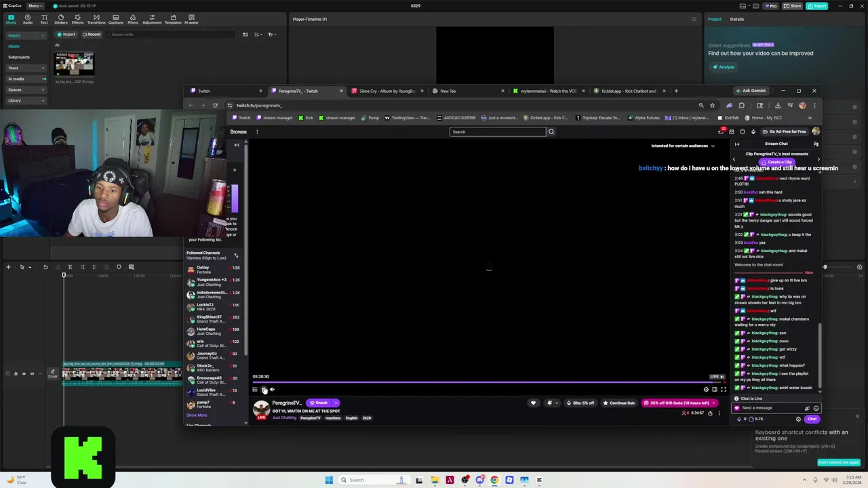This screenshot has height=488, width=868.
Task: Toggle follow heart for PeregrineTV
Action: (x=533, y=403)
